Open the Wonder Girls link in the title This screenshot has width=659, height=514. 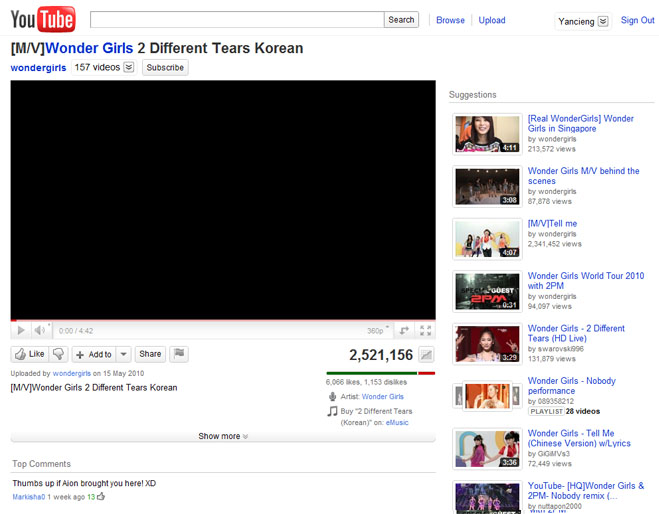pos(89,48)
